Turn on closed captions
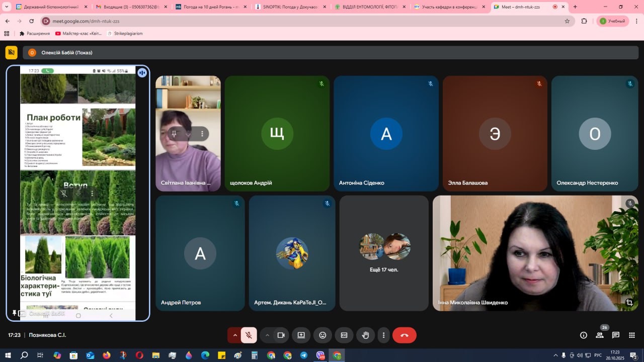 click(x=344, y=335)
